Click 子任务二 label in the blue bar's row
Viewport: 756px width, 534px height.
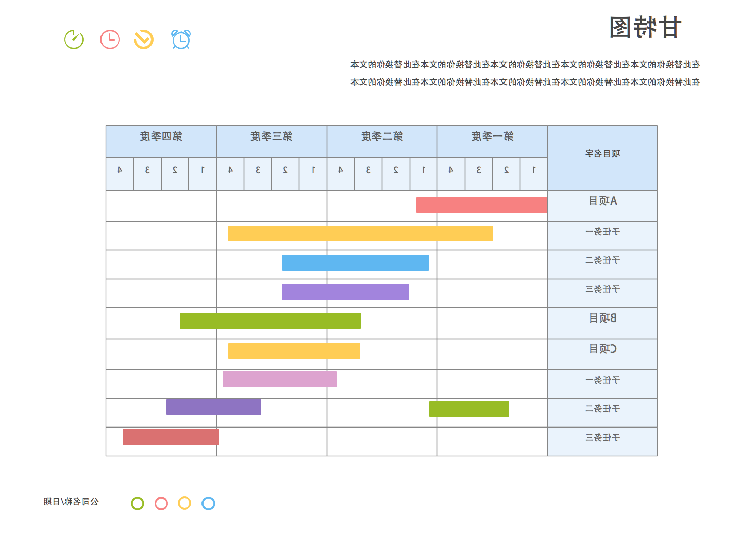602,260
